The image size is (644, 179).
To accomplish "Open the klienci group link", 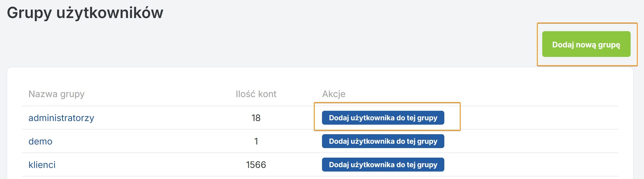I will pyautogui.click(x=42, y=165).
